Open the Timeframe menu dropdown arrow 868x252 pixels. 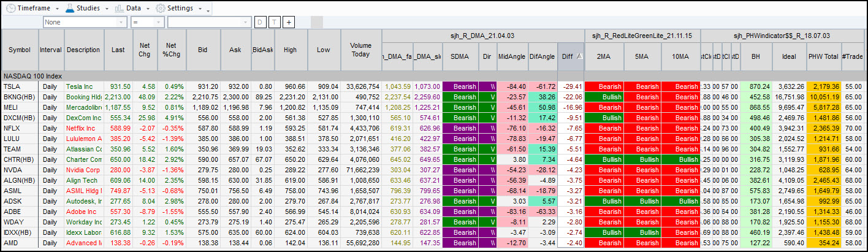point(57,9)
